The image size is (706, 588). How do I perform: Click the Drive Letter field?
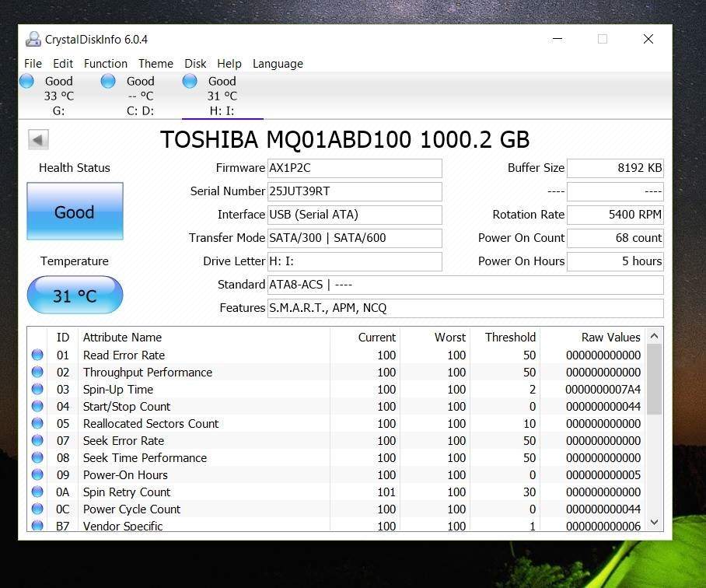[355, 261]
